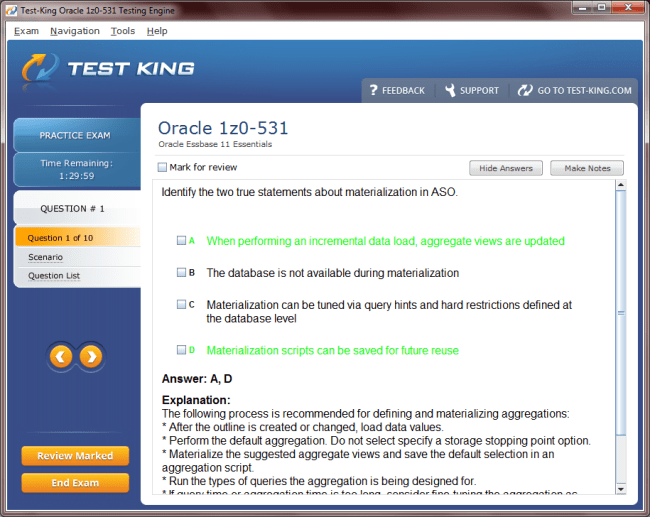This screenshot has width=650, height=517.
Task: Tick checkbox for answer A
Action: tap(181, 240)
